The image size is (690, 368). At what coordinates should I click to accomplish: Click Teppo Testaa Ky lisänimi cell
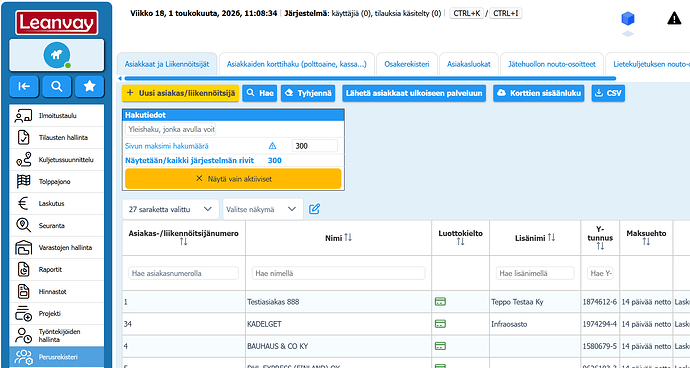(x=535, y=302)
